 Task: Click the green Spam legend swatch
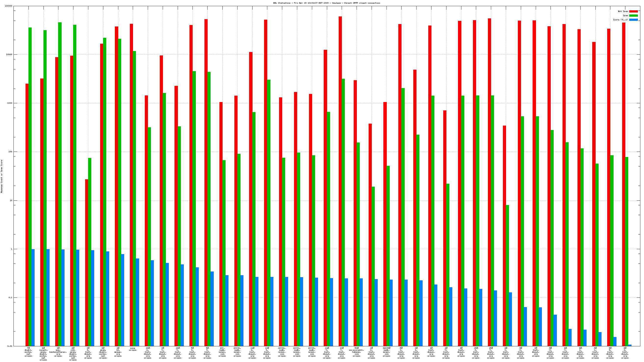coord(633,15)
